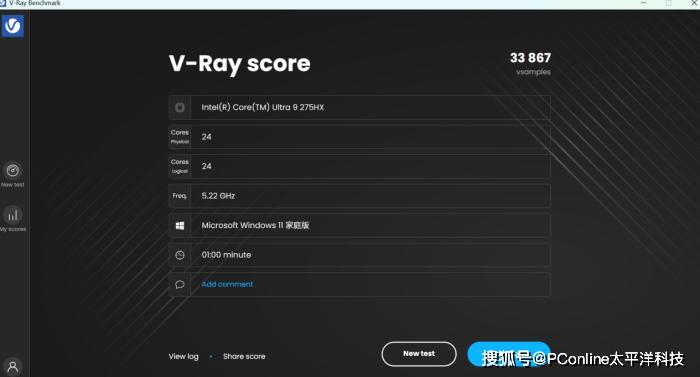
Task: Click the CPU chip icon beside processor name
Action: click(180, 107)
